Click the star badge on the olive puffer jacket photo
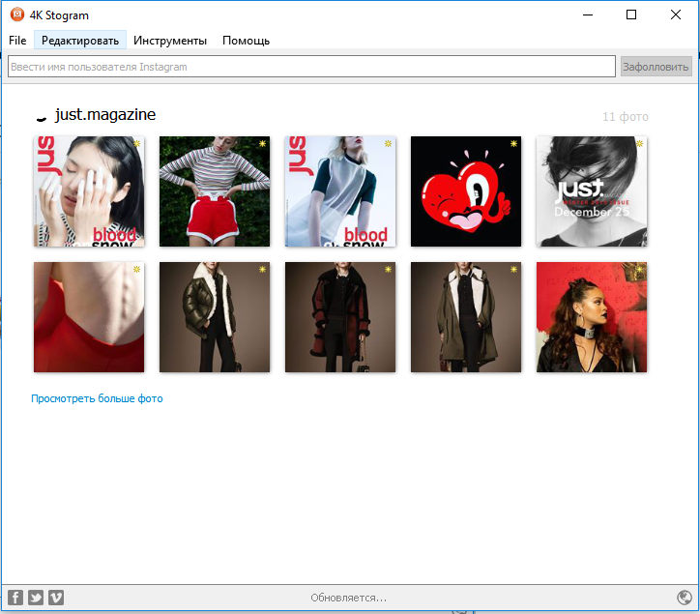Image resolution: width=700 pixels, height=614 pixels. click(x=263, y=269)
